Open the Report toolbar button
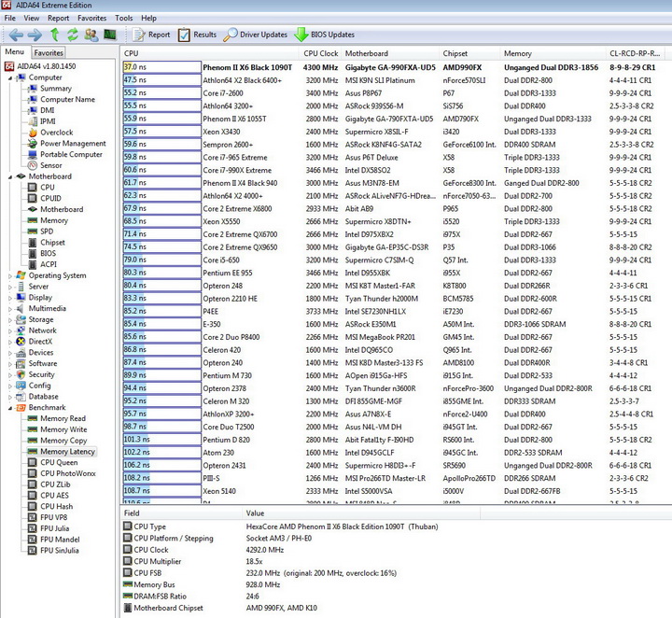This screenshot has width=672, height=618. click(x=151, y=35)
